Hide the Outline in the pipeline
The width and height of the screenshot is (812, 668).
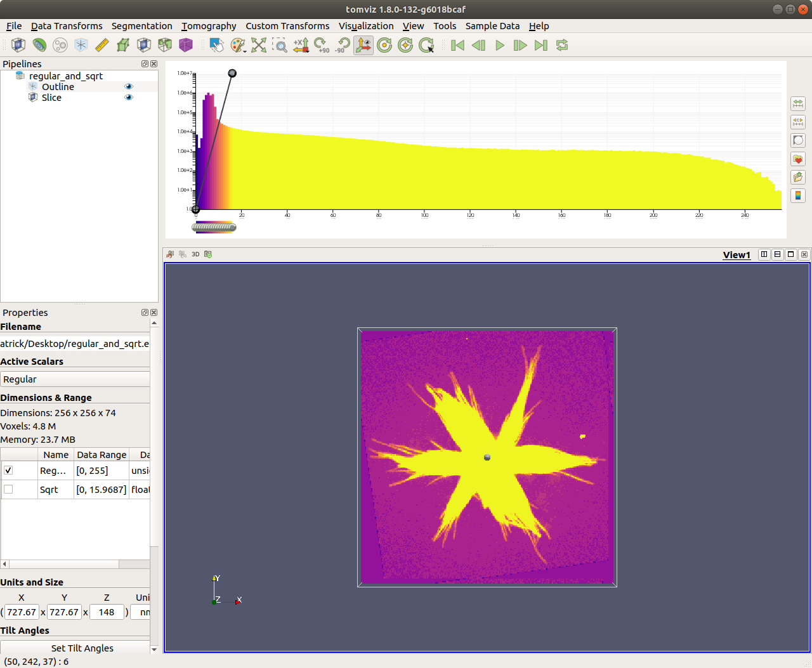pos(129,86)
